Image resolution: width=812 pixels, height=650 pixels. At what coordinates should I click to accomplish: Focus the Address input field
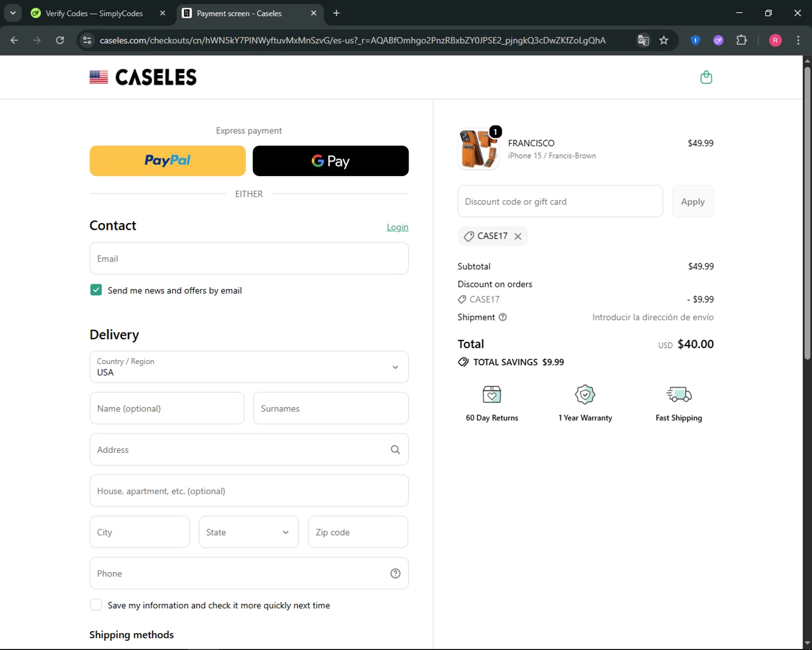tap(249, 450)
